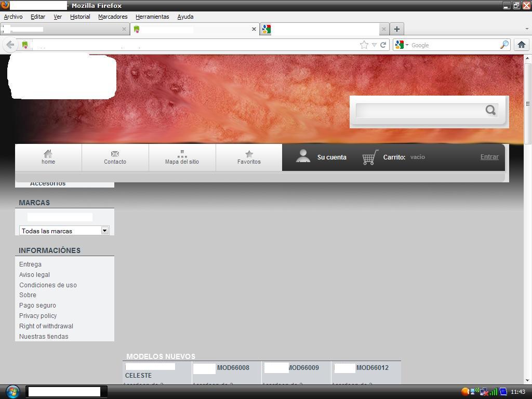
Task: Click the page vertical scrollbar thumb
Action: (x=528, y=103)
